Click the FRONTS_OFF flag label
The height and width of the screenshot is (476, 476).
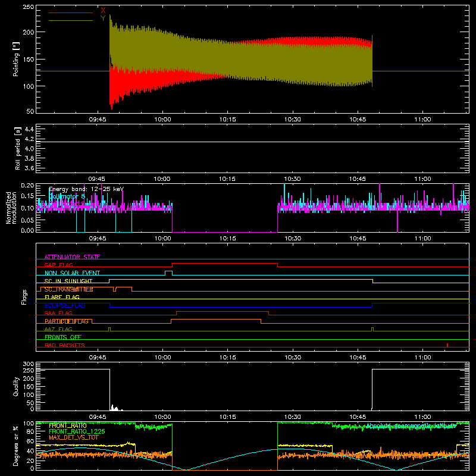[63, 337]
